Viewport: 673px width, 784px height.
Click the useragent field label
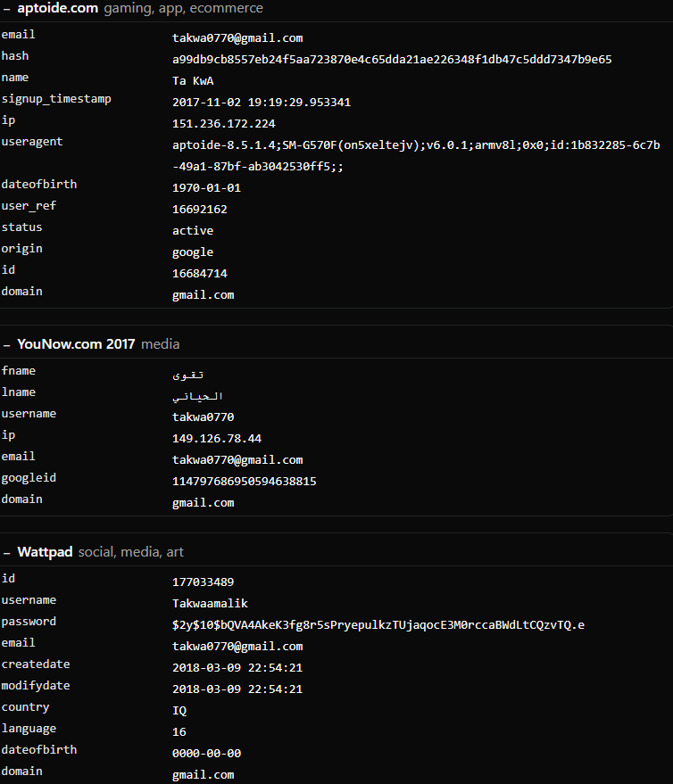click(x=32, y=142)
